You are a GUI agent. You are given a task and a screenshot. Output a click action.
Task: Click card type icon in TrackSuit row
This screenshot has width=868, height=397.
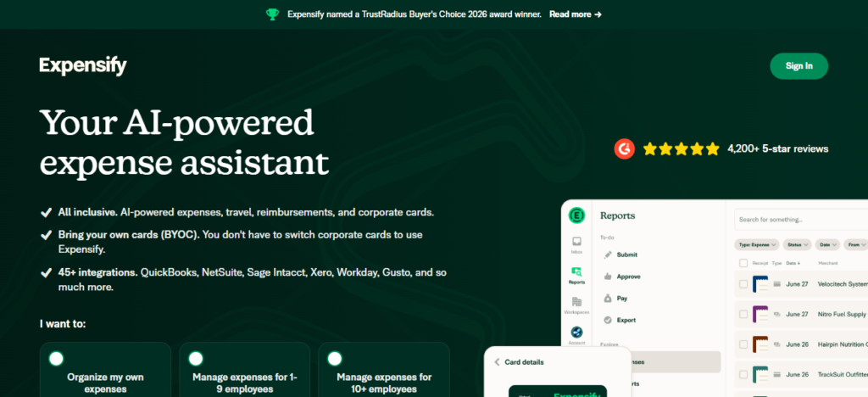click(x=776, y=374)
